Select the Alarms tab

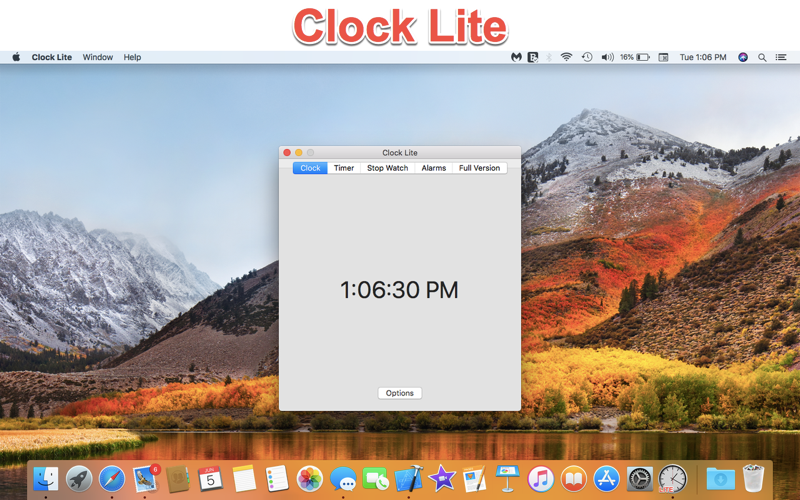click(434, 168)
